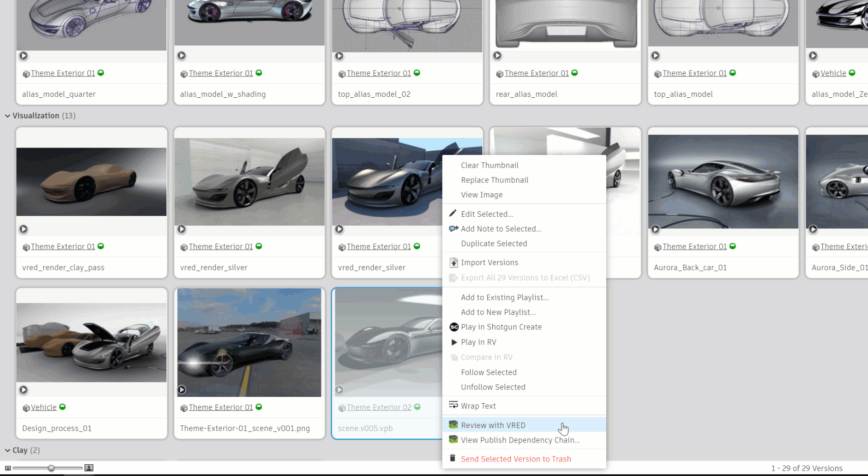Click entity cube icon on alias_model_quarter card
This screenshot has height=476, width=868.
(26, 74)
